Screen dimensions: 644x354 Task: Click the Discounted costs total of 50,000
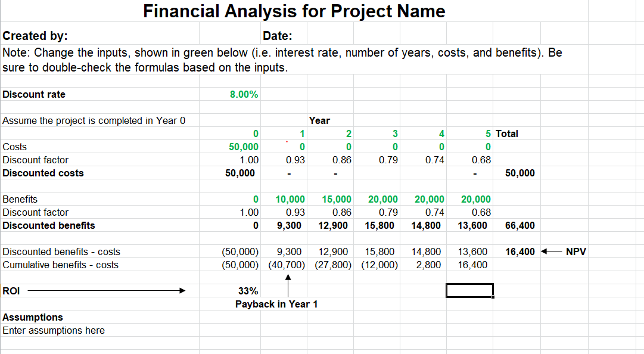click(x=518, y=173)
